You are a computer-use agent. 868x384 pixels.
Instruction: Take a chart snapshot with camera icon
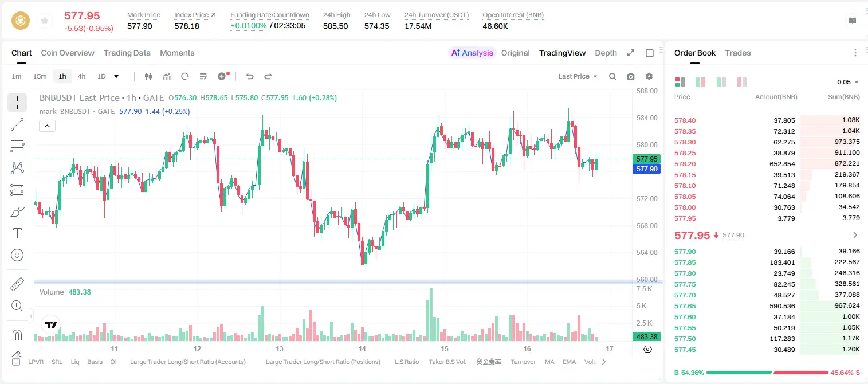631,76
